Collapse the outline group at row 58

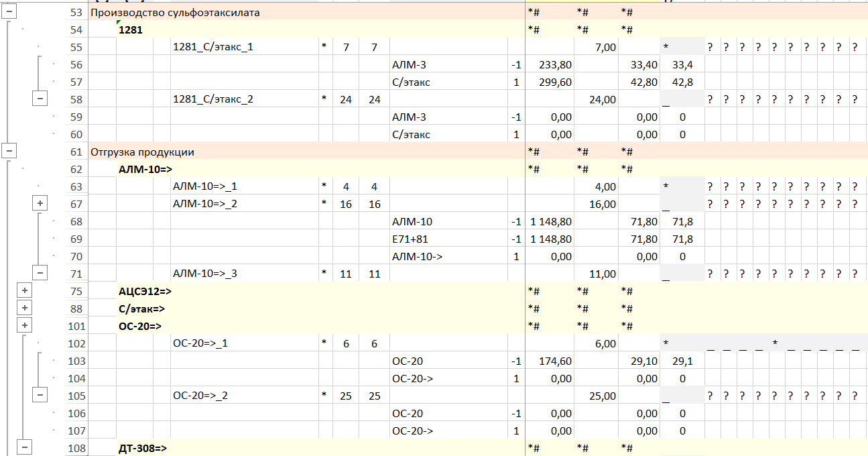point(40,99)
